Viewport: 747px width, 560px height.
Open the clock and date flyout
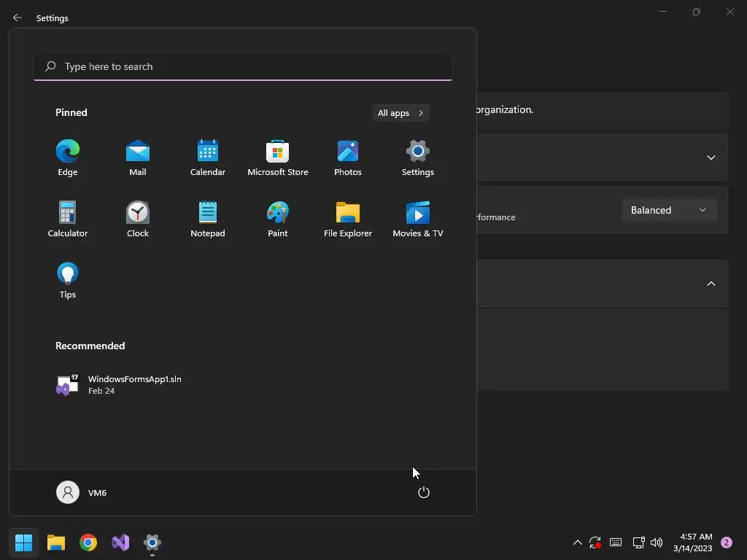(x=693, y=542)
